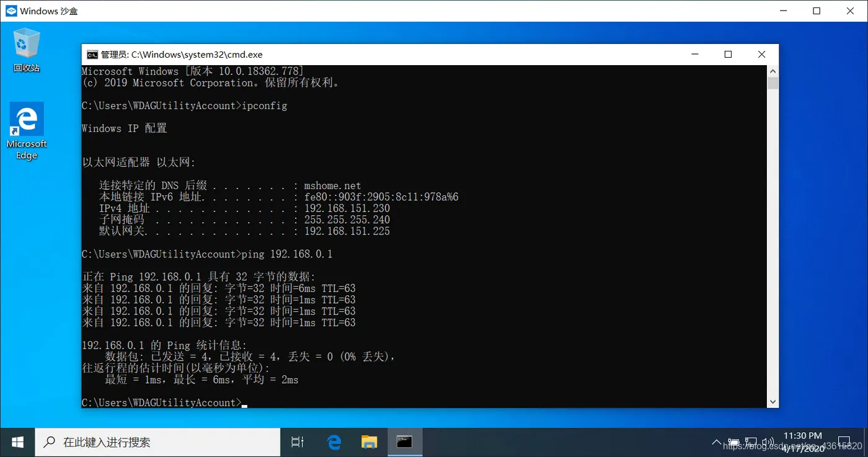The height and width of the screenshot is (457, 868).
Task: Click the default gateway 192.168.151.225
Action: pos(347,231)
